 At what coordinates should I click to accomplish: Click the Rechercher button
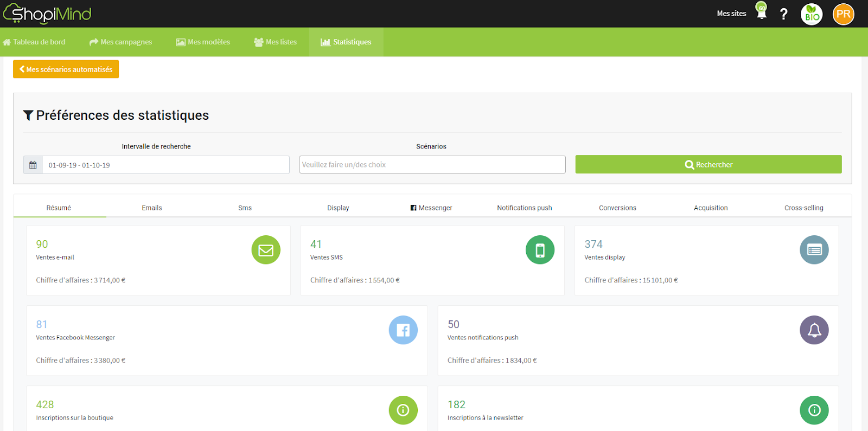pyautogui.click(x=709, y=164)
